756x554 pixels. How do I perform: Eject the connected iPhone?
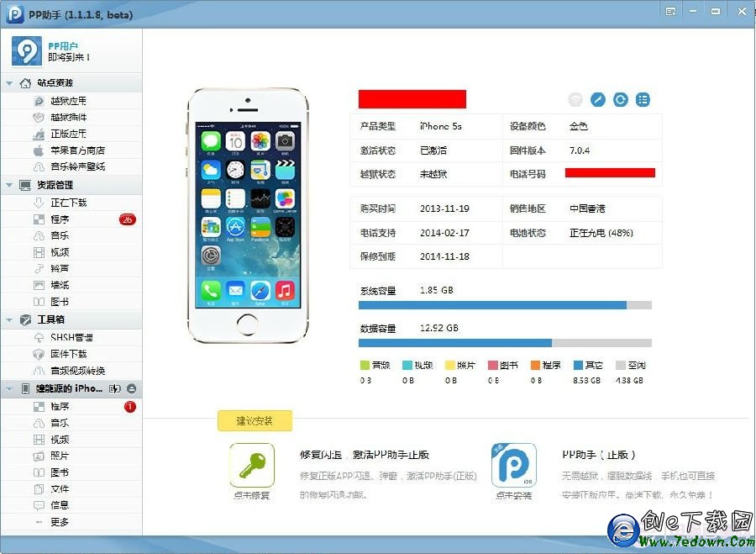[133, 388]
